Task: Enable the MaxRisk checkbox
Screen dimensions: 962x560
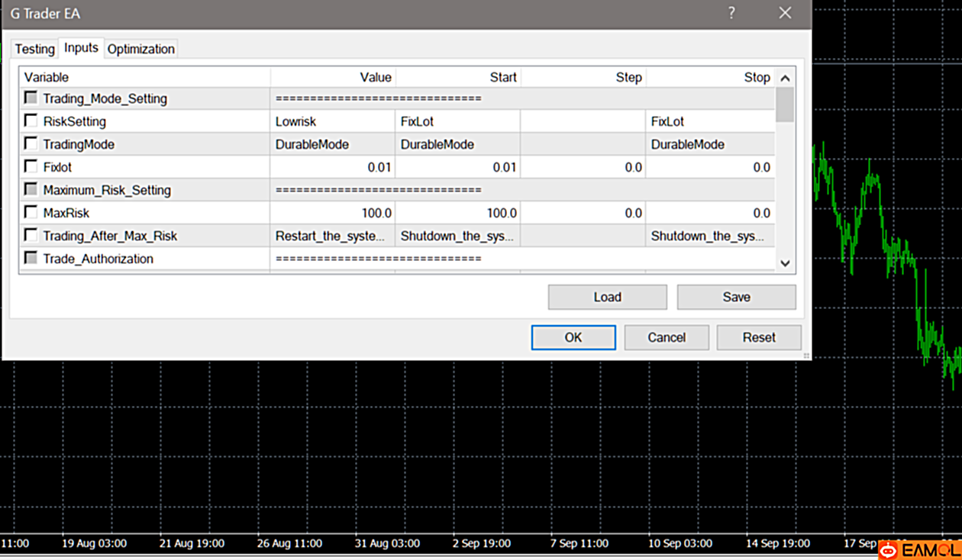Action: [x=31, y=212]
